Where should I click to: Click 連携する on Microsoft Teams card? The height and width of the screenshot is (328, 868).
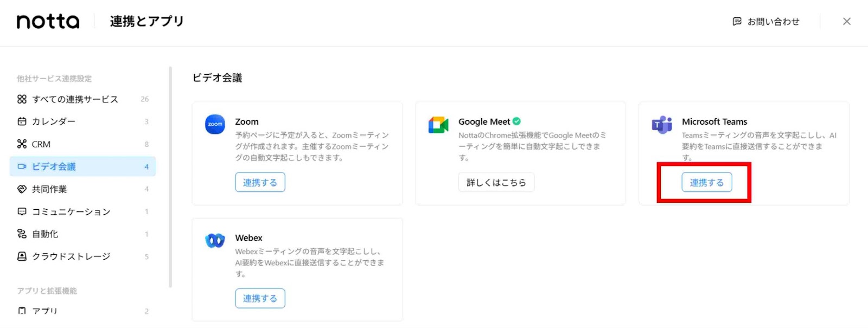[x=707, y=183]
